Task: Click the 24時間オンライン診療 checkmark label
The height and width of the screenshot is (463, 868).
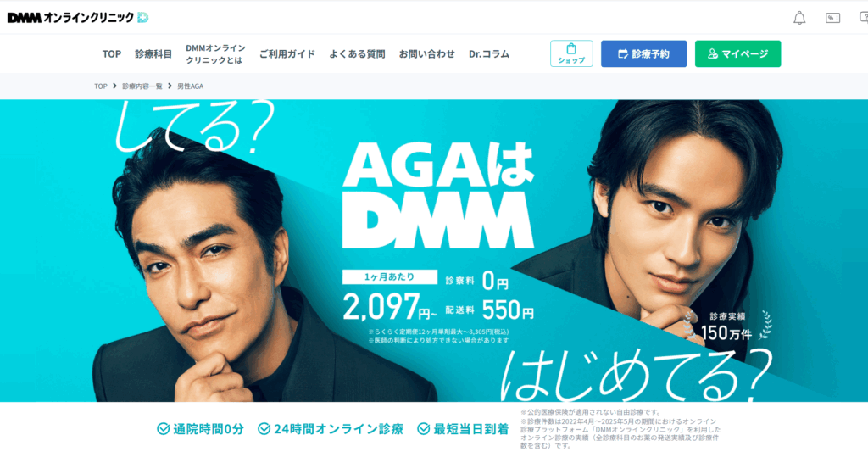Action: click(x=331, y=429)
